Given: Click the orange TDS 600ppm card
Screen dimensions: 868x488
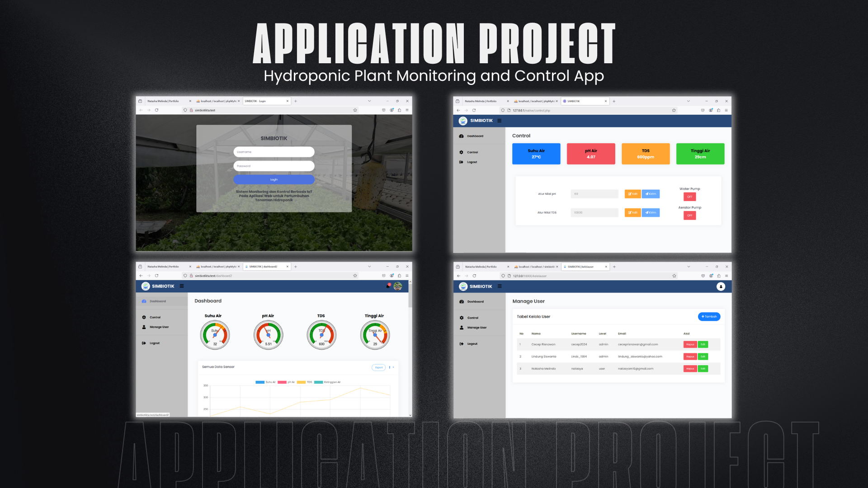Looking at the screenshot, I should [x=646, y=154].
